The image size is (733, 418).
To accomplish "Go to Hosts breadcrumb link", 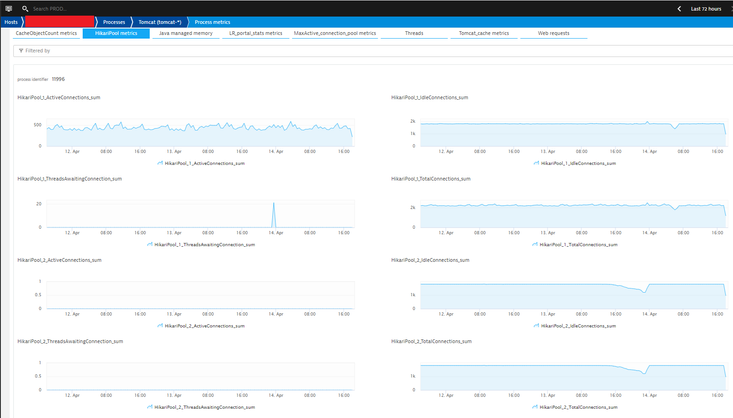I will point(11,20).
